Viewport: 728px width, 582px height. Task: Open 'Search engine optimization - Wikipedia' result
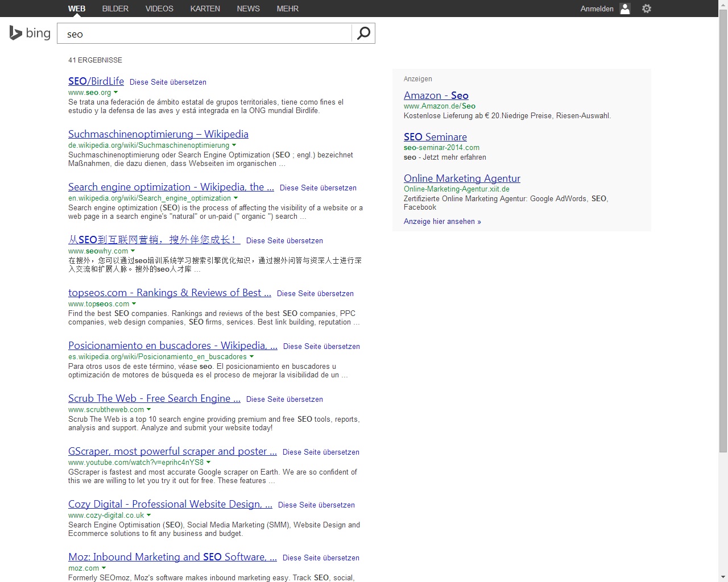(x=171, y=187)
